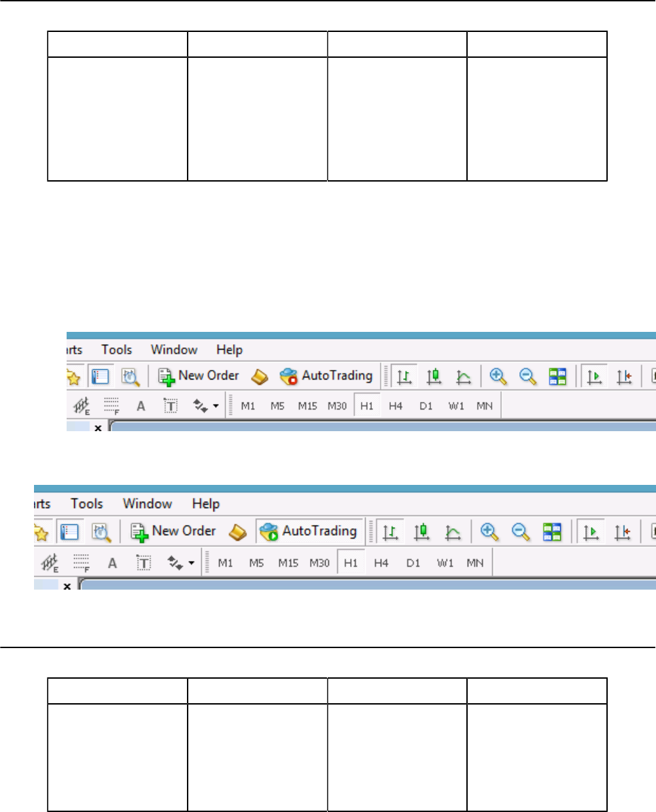Click the MetaEditor book icon in upper image
The width and height of the screenshot is (656, 812).
[260, 377]
